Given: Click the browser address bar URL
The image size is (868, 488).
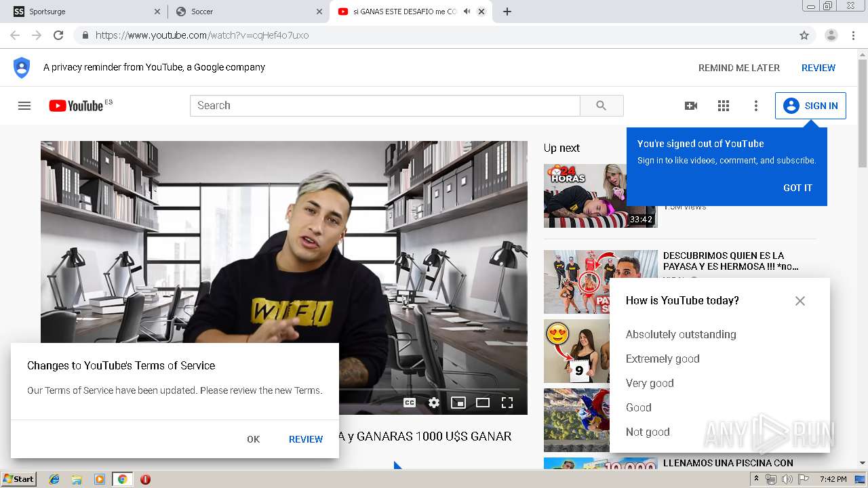Looking at the screenshot, I should (x=202, y=35).
